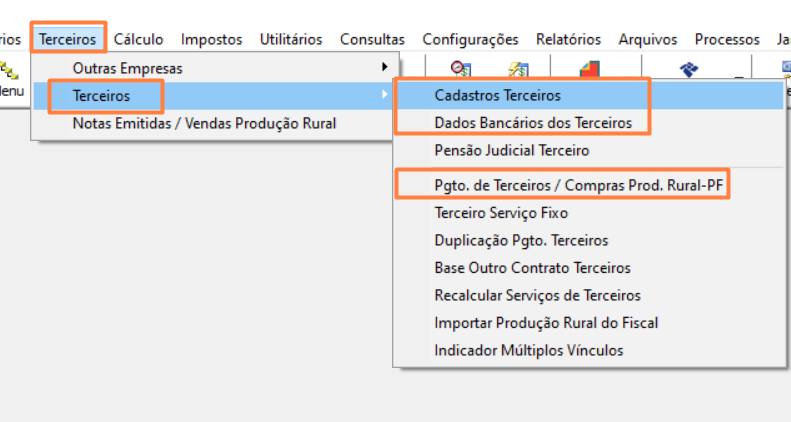Open the Cálculo menu
This screenshot has height=422, width=791.
tap(139, 39)
